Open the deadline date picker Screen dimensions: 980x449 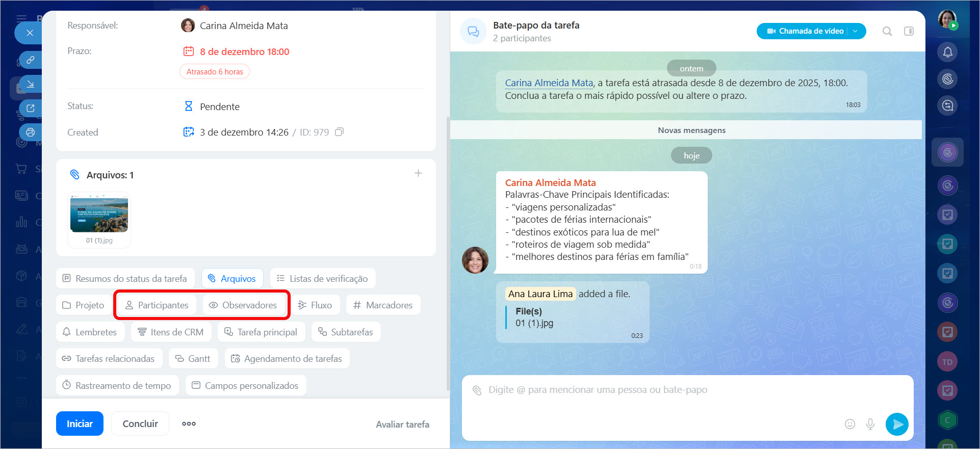[244, 51]
